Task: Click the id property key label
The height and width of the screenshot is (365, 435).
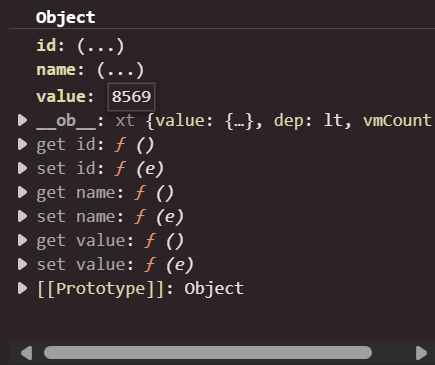Action: pos(46,46)
